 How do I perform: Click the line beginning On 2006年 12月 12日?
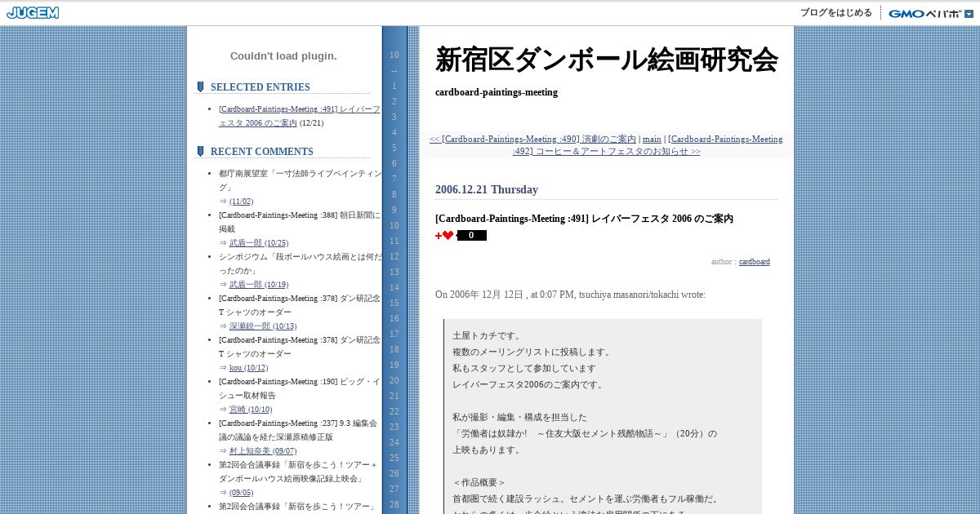click(570, 295)
